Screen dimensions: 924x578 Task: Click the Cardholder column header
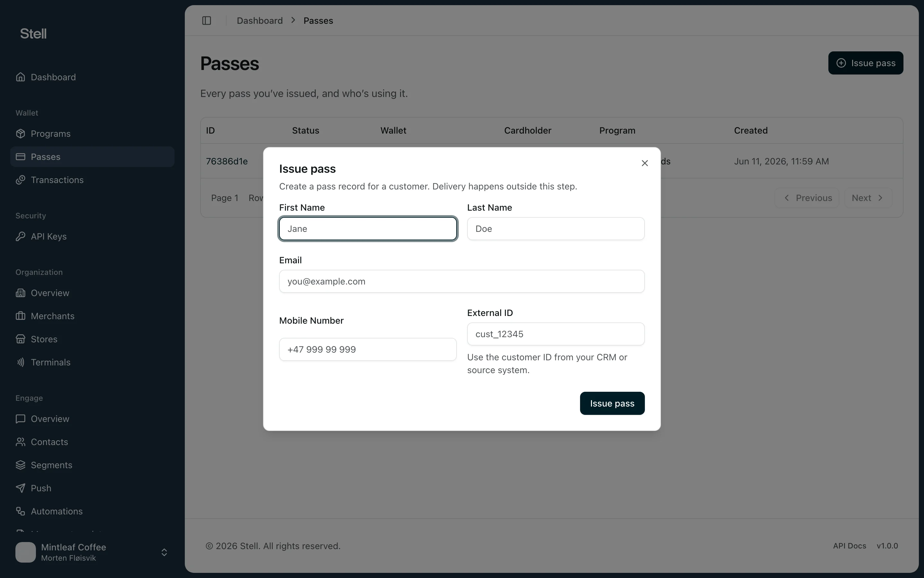pos(528,131)
